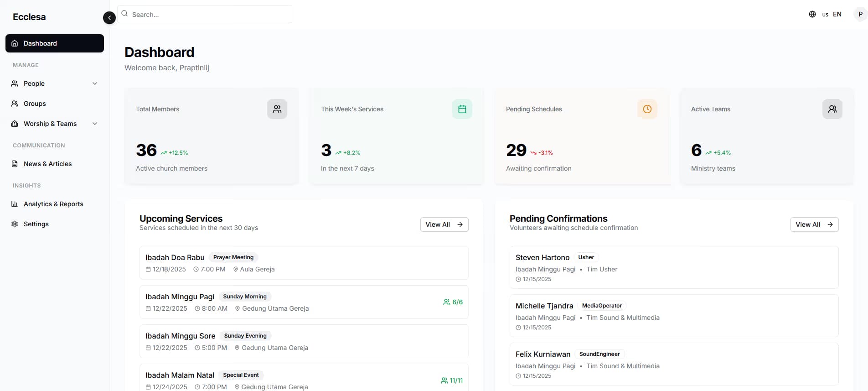Viewport: 868px width, 391px height.
Task: Click the globe language icon
Action: (812, 14)
